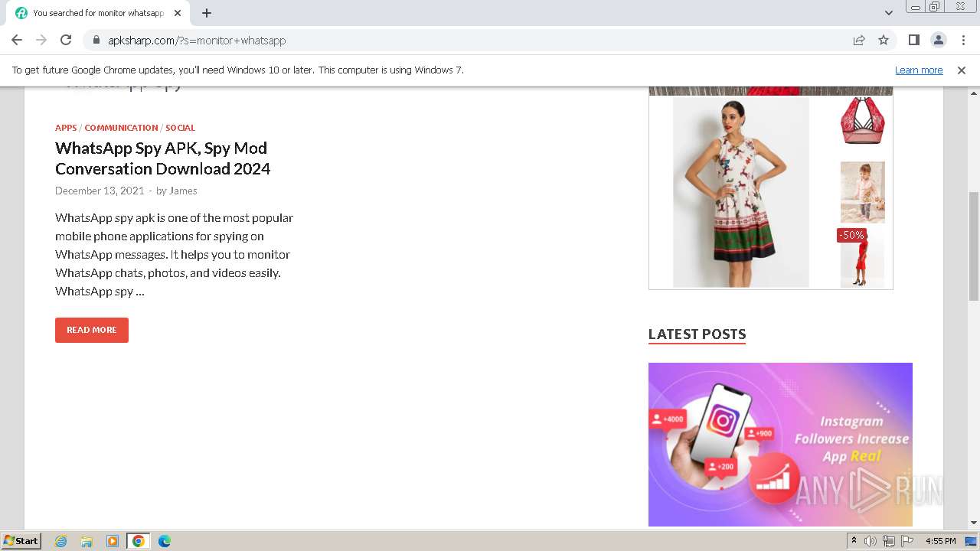Launch Microsoft Edge from taskbar
Screen dimensions: 980x551
click(164, 541)
